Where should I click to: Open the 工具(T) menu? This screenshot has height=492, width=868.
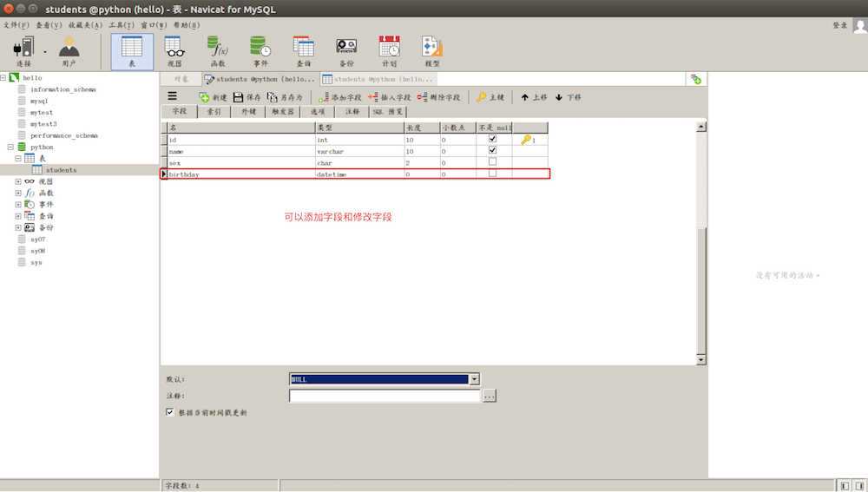(122, 25)
